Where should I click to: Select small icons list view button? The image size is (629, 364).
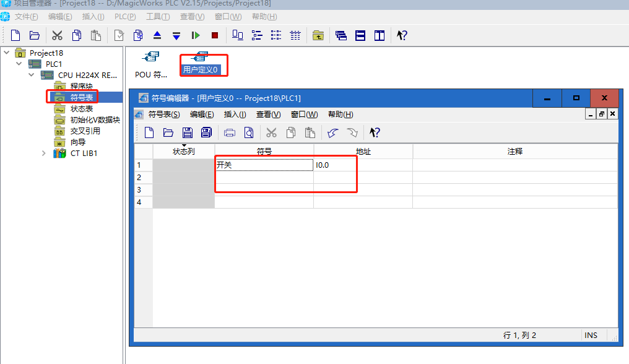[x=257, y=35]
